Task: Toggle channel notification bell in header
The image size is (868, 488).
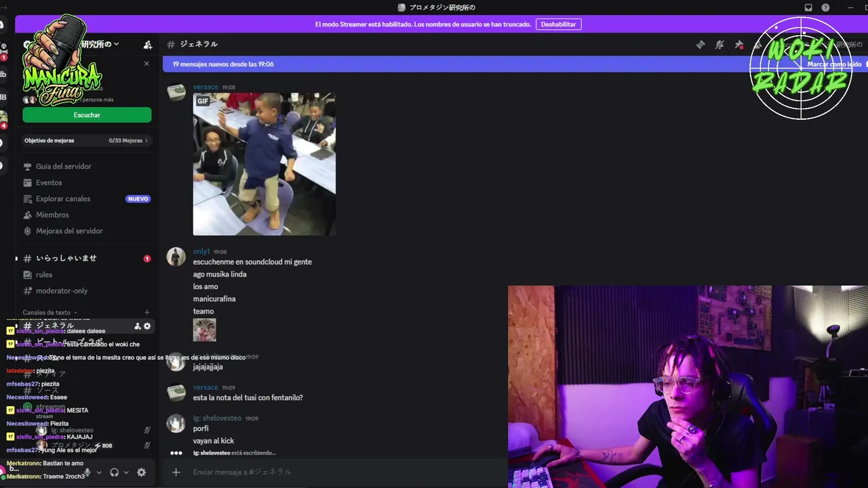Action: [x=719, y=45]
